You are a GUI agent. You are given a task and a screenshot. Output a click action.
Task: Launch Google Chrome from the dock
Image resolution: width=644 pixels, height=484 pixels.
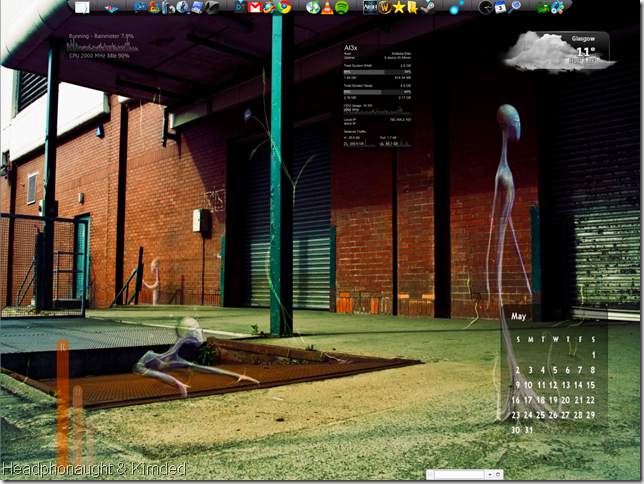[285, 7]
